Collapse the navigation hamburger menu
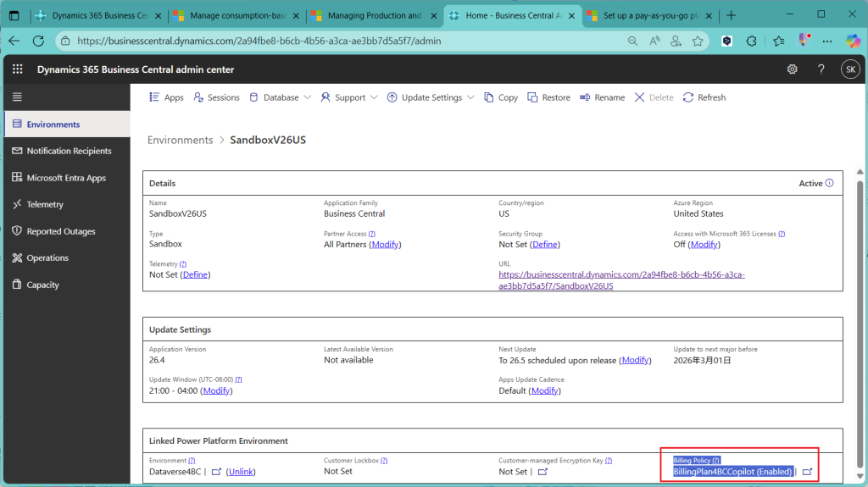This screenshot has height=487, width=868. click(17, 97)
